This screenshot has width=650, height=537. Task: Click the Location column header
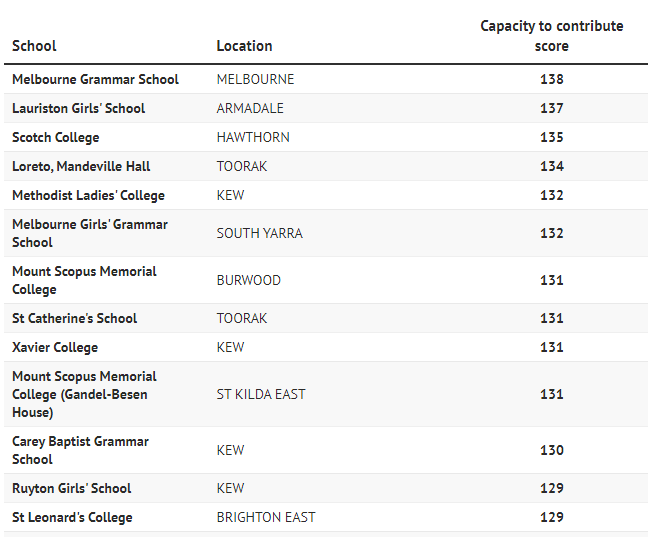click(x=244, y=46)
